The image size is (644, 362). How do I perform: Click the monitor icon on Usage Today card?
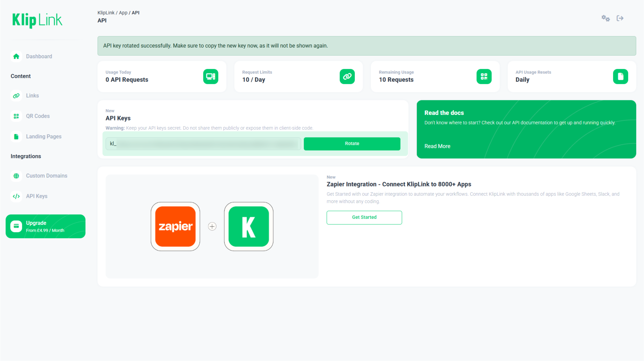pyautogui.click(x=211, y=76)
